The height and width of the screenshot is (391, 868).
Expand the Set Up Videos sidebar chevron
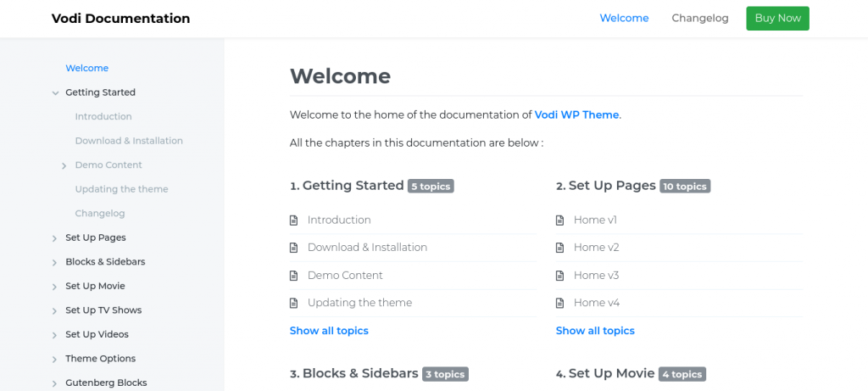tap(55, 335)
